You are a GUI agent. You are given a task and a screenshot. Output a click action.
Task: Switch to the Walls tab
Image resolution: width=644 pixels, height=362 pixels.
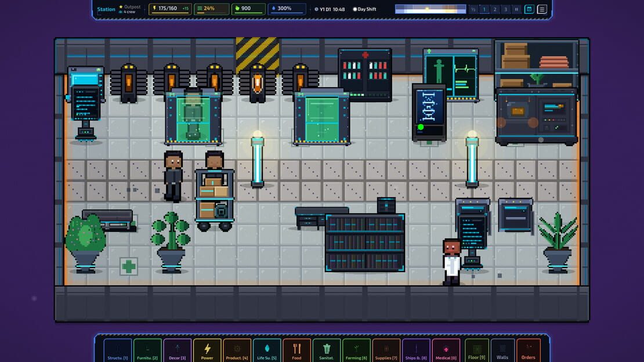click(502, 350)
